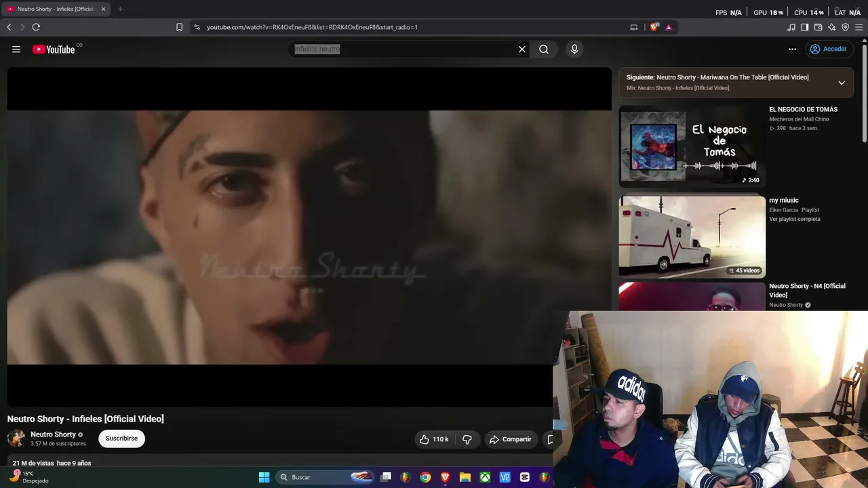Open the Windows Start menu
Screen dimensions: 868x488
264,477
